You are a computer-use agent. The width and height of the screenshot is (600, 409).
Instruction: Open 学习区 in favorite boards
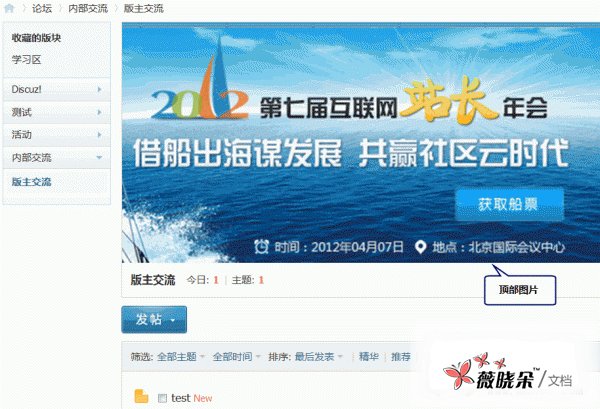tap(26, 60)
